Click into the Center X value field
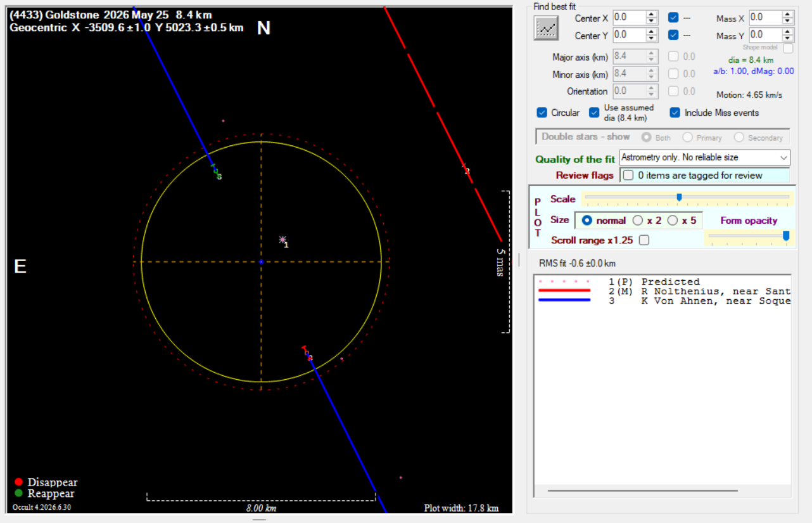812x523 pixels. coord(630,18)
